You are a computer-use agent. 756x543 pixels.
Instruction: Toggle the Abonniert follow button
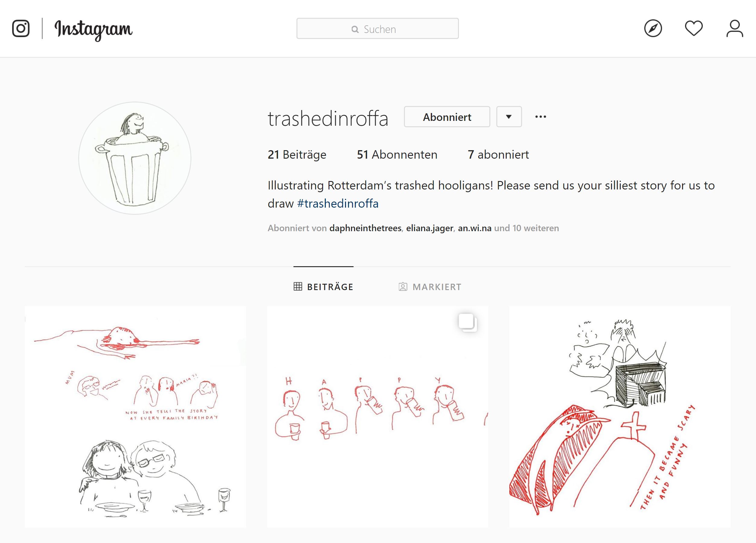(447, 117)
